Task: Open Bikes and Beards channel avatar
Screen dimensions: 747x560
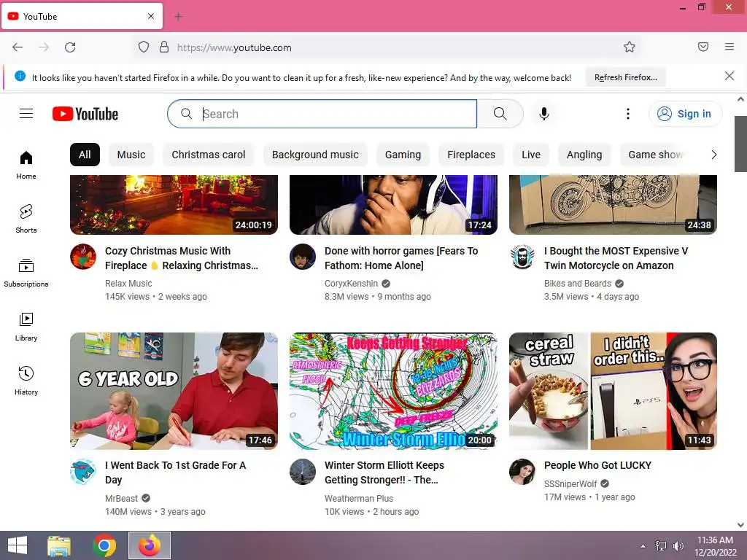Action: pos(522,257)
